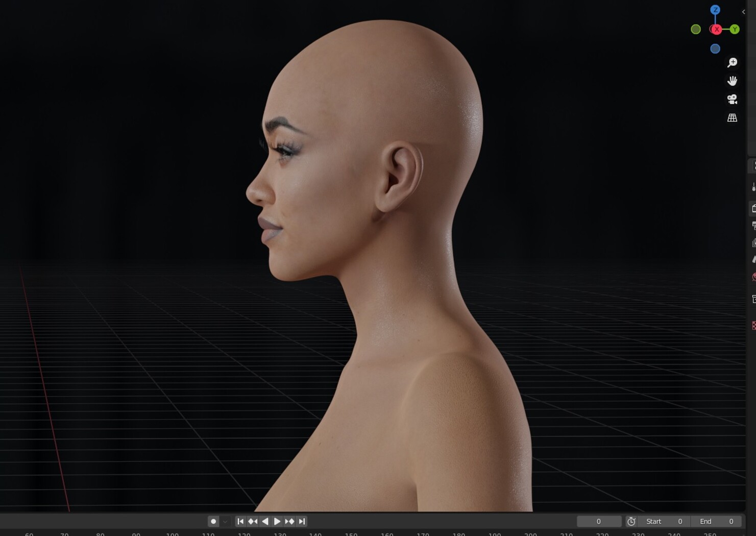Image resolution: width=756 pixels, height=536 pixels.
Task: Click the blue Z axis gizmo handle
Action: click(715, 10)
